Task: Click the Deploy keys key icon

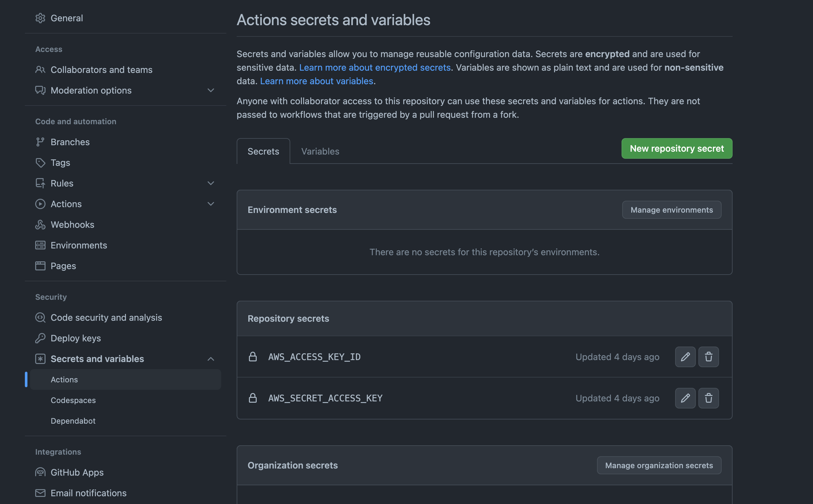Action: point(40,338)
